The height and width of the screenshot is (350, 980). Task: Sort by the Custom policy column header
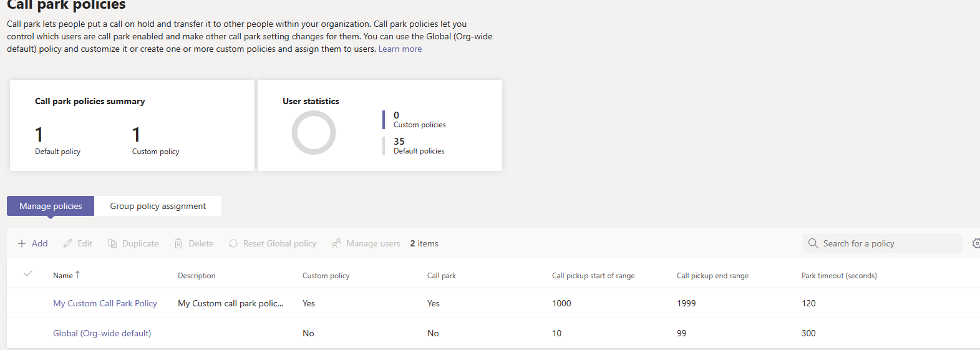(326, 276)
